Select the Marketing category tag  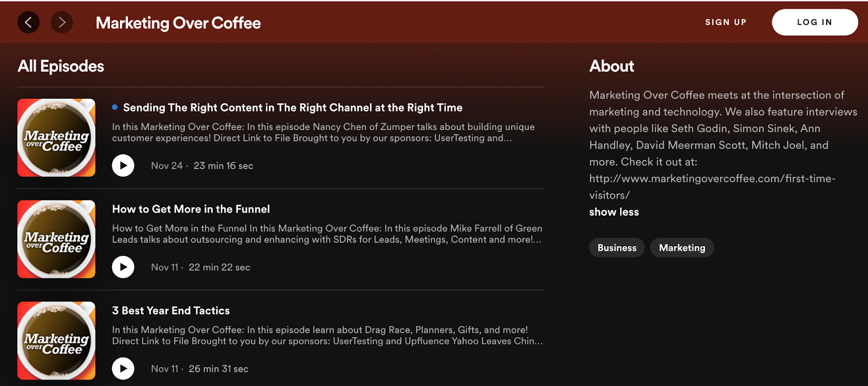[x=682, y=248]
